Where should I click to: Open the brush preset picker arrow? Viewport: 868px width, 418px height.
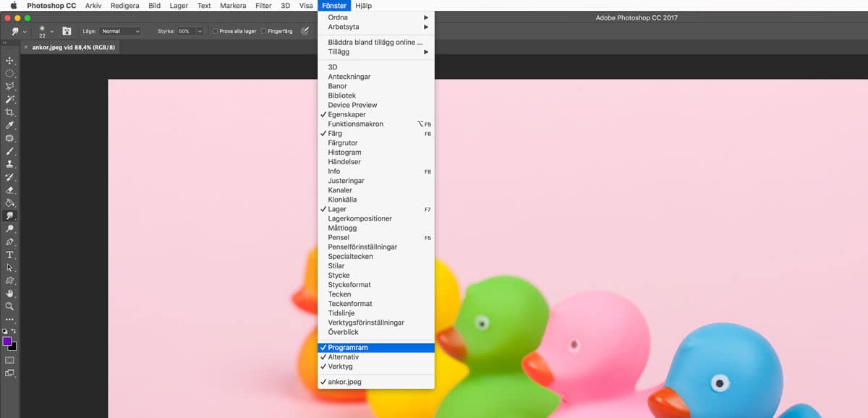point(52,31)
